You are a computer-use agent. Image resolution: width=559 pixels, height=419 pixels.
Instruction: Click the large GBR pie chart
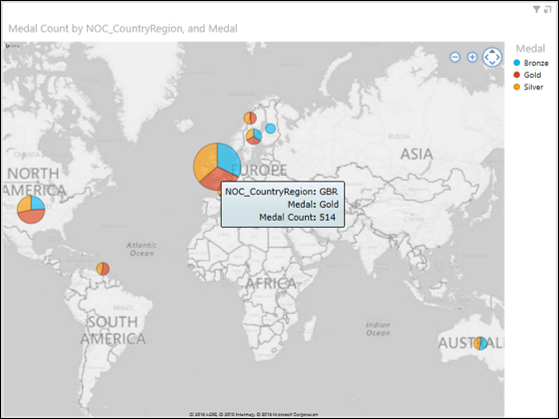(x=217, y=167)
